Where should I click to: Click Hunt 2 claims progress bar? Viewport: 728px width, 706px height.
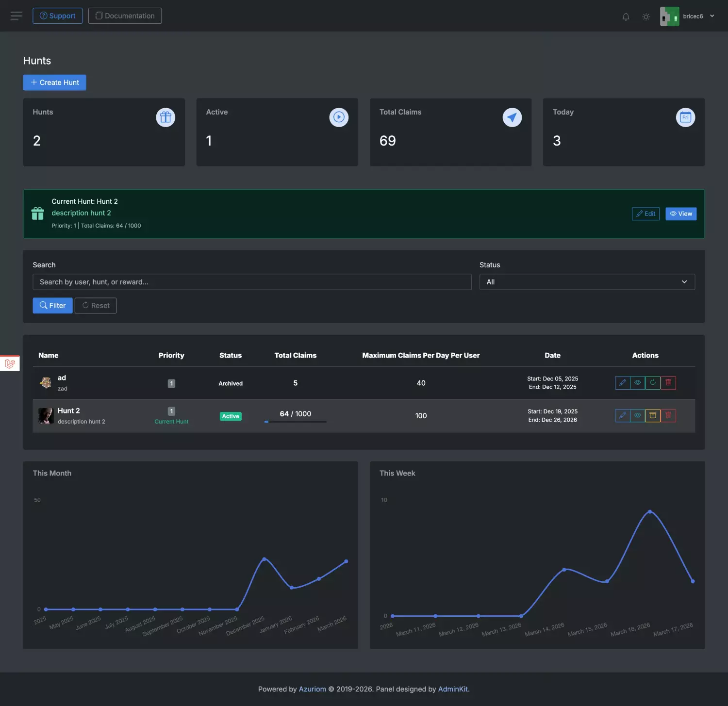(x=295, y=422)
